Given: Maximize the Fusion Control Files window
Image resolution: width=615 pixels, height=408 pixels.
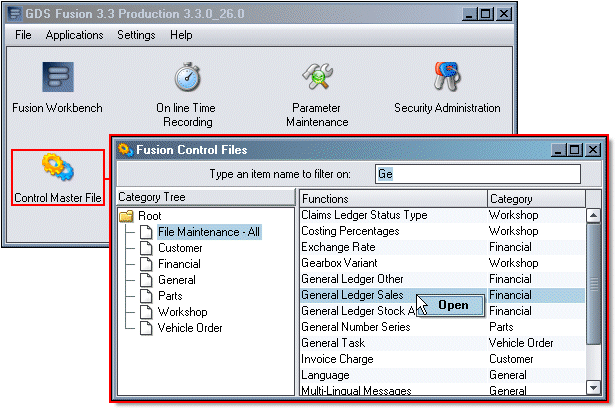Looking at the screenshot, I should (576, 149).
